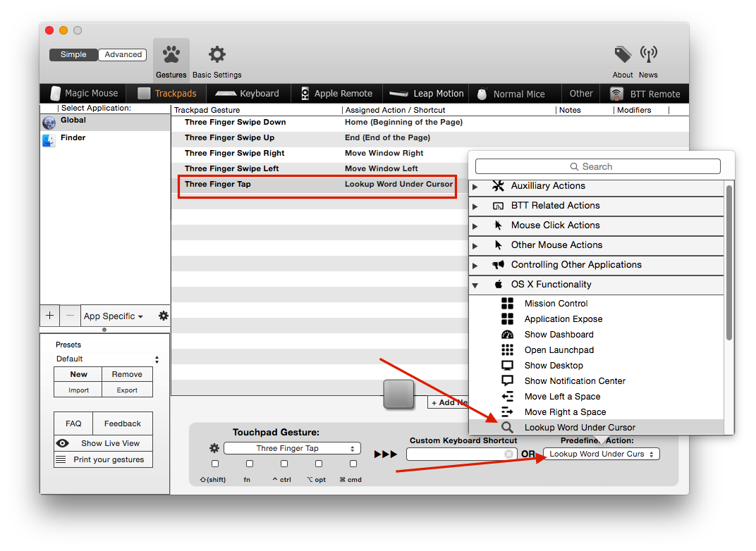Click the BTT Related Actions icon

pyautogui.click(x=498, y=206)
